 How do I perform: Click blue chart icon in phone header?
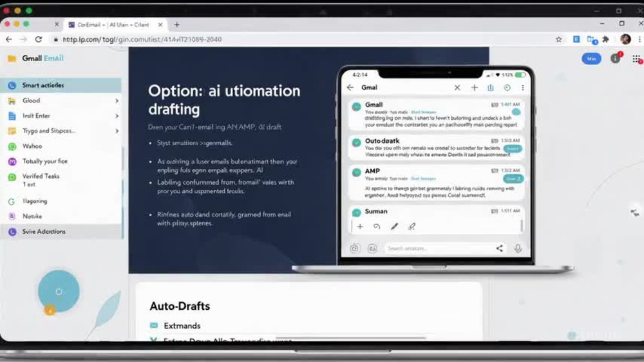pos(491,88)
